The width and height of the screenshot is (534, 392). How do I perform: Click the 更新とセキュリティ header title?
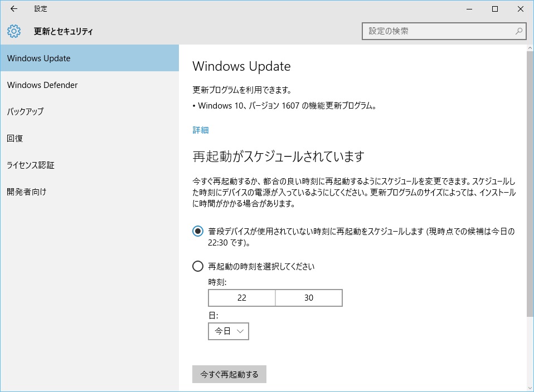pos(64,31)
